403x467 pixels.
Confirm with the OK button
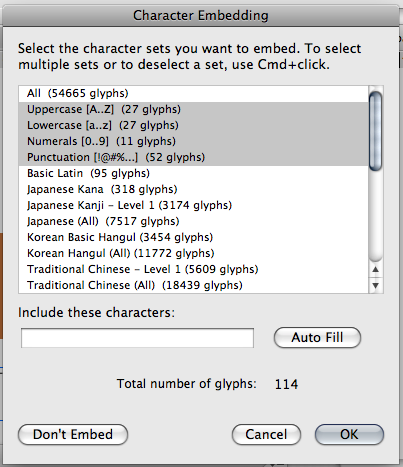[x=349, y=434]
